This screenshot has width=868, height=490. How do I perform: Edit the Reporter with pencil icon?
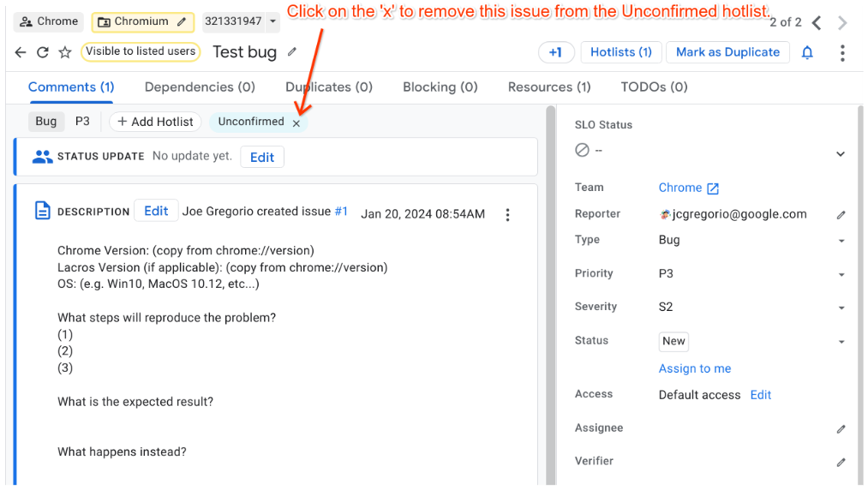coord(841,215)
